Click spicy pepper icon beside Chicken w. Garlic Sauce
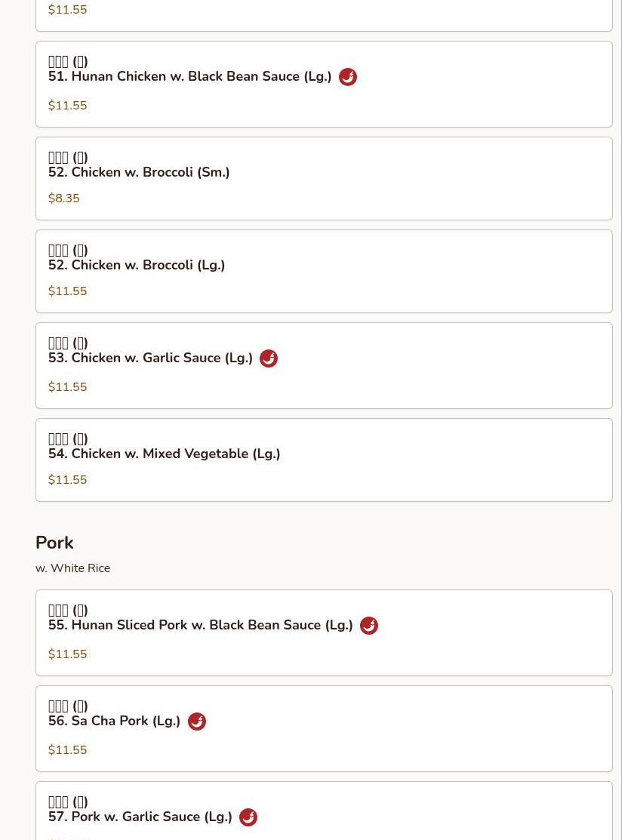Screen dimensions: 637x840 [x=268, y=358]
